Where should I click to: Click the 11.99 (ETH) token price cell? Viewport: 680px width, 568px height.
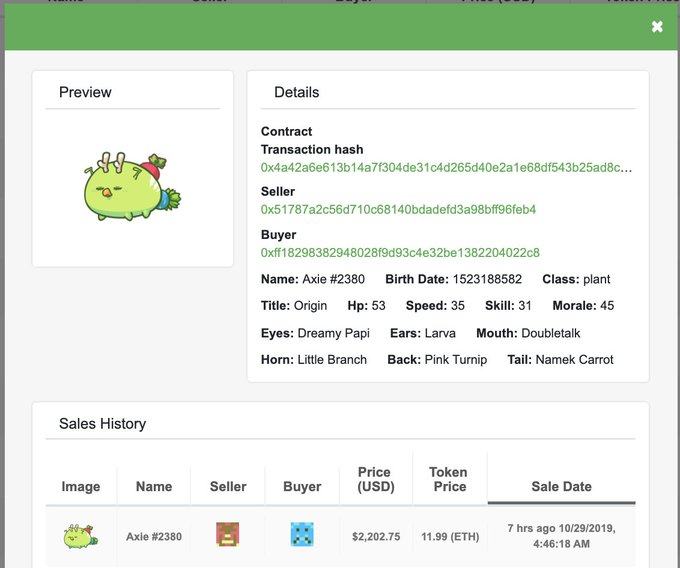(448, 536)
